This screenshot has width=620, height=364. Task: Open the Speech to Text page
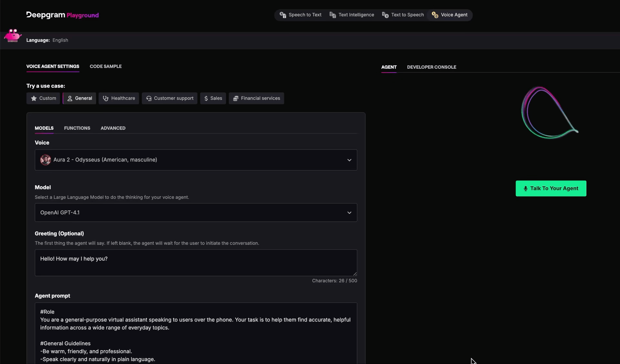(x=301, y=15)
